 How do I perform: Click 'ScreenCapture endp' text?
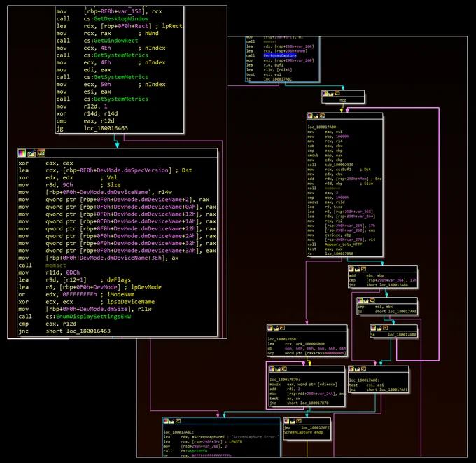pyautogui.click(x=303, y=432)
